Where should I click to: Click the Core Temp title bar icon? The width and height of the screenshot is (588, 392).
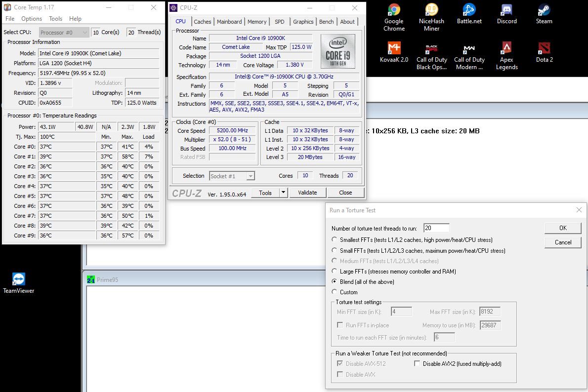tap(7, 7)
